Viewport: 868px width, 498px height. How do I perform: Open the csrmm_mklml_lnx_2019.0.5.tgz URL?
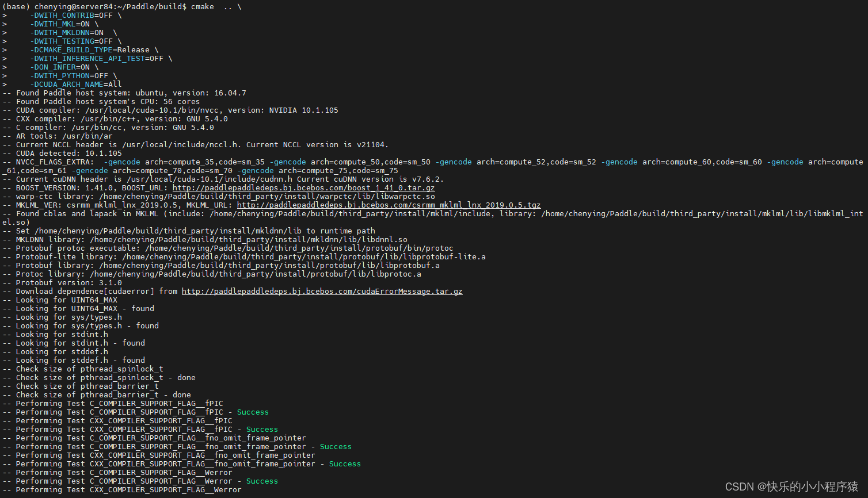pos(389,205)
